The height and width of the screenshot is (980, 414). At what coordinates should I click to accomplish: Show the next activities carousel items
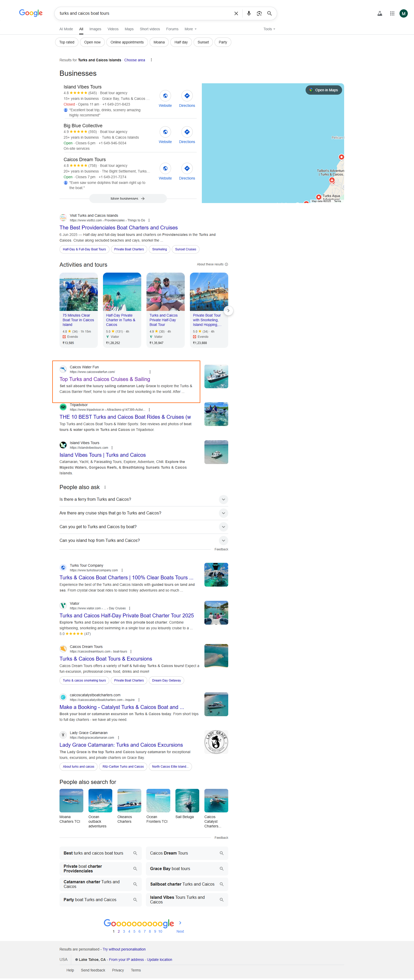coord(228,310)
